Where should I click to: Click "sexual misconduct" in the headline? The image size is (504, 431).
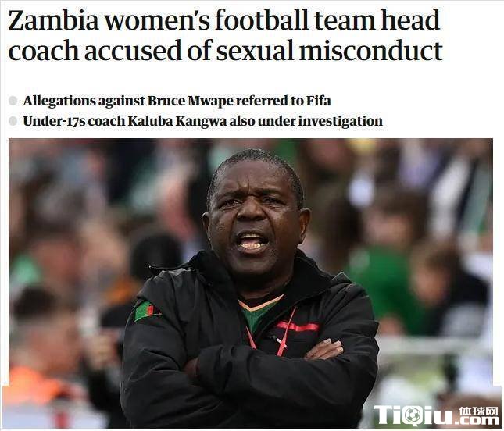[330, 51]
